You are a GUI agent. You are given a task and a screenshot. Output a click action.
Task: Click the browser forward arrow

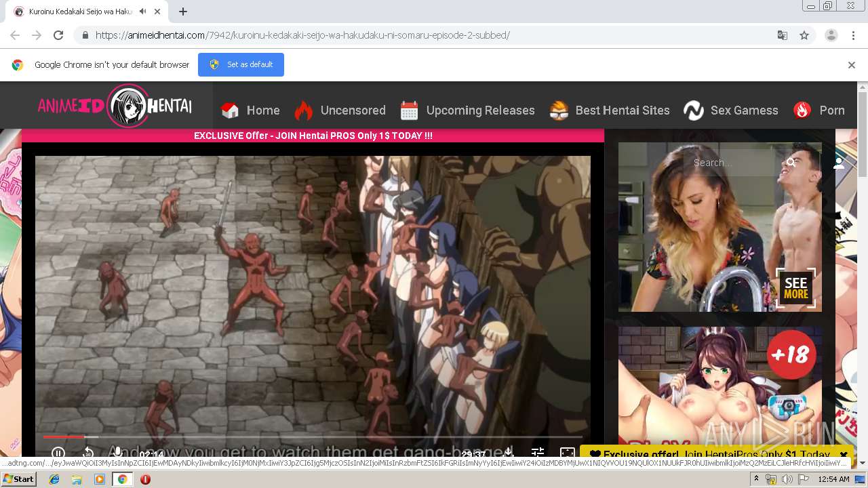[x=37, y=35]
